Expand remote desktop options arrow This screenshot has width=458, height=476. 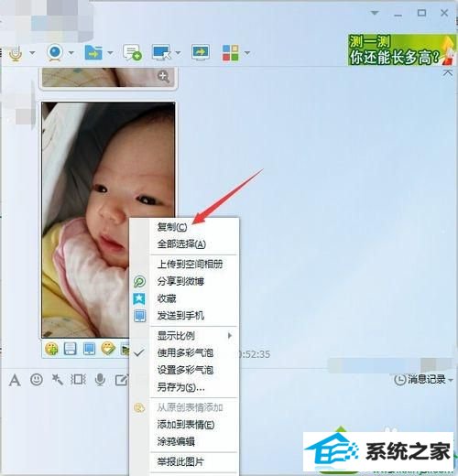coord(178,53)
